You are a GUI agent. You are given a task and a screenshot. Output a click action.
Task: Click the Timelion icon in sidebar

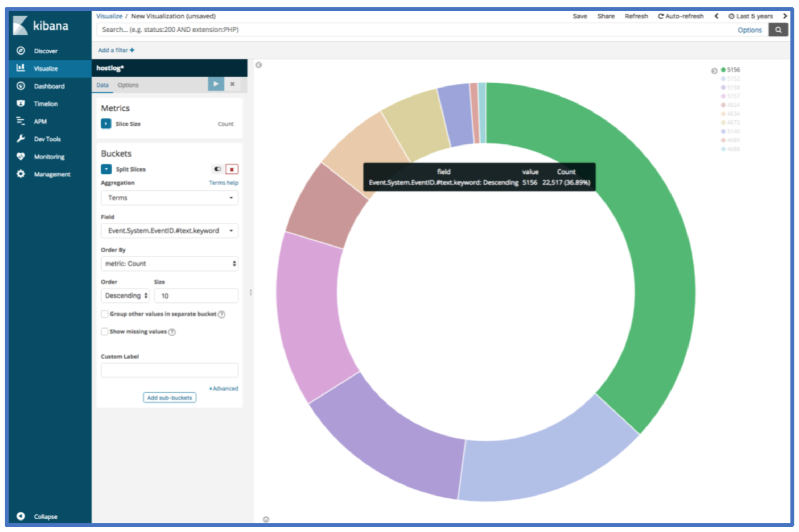pos(21,103)
